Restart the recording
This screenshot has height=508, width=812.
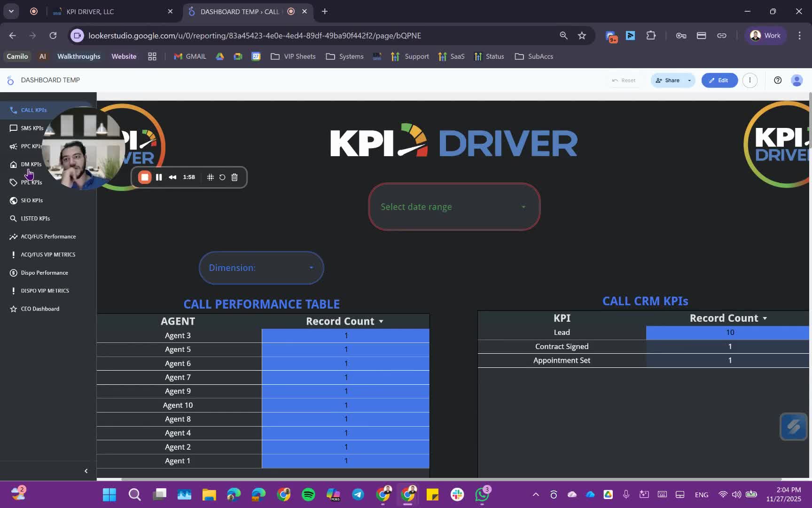(x=222, y=177)
